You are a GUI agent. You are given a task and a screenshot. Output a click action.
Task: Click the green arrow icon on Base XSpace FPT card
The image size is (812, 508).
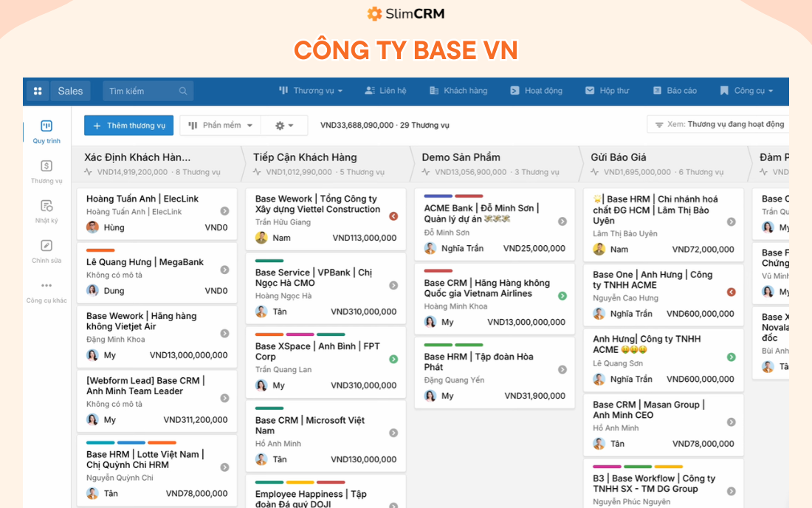392,360
